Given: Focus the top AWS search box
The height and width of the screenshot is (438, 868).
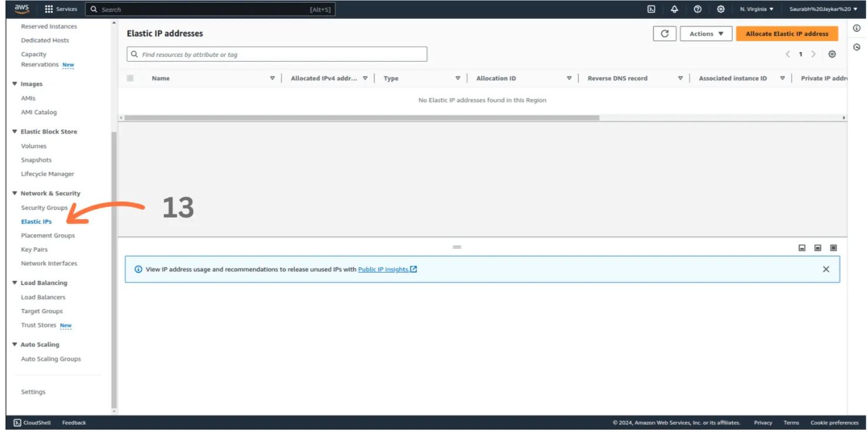Looking at the screenshot, I should point(210,9).
